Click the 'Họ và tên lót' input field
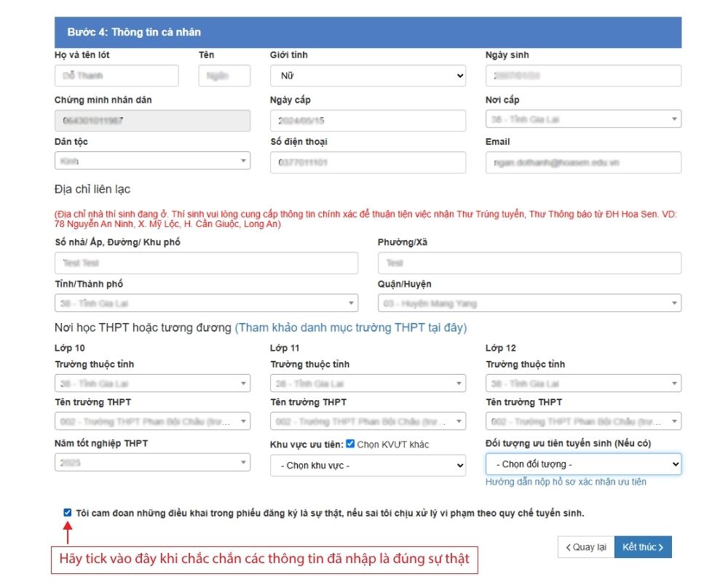The width and height of the screenshot is (728, 582). coord(116,76)
